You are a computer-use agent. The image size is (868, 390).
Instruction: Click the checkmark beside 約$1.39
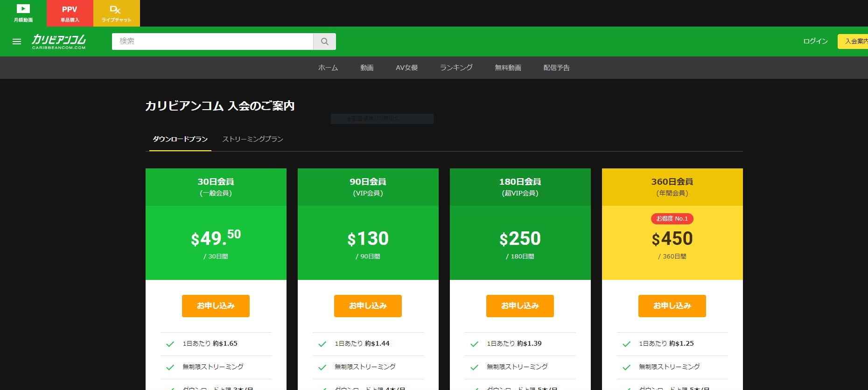tap(474, 344)
